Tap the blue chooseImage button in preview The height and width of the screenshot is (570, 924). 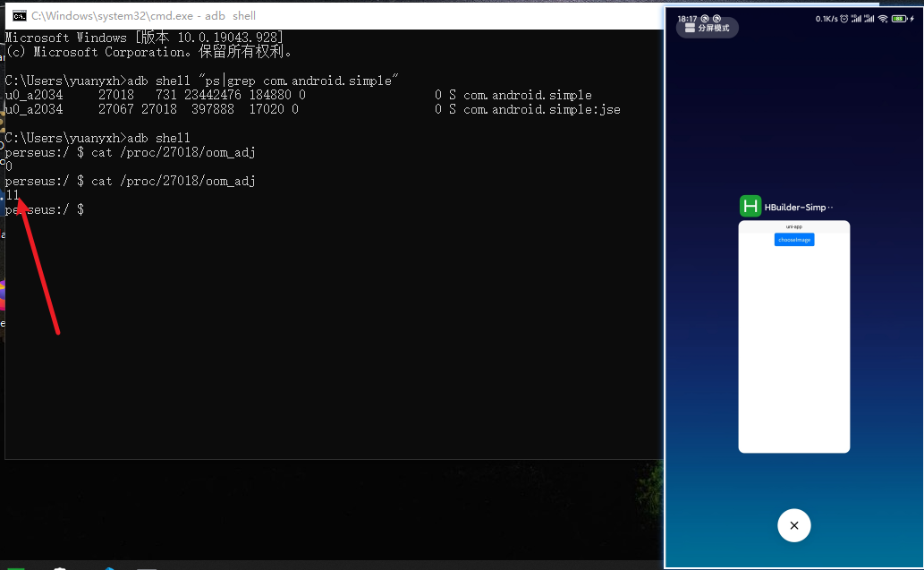point(793,239)
